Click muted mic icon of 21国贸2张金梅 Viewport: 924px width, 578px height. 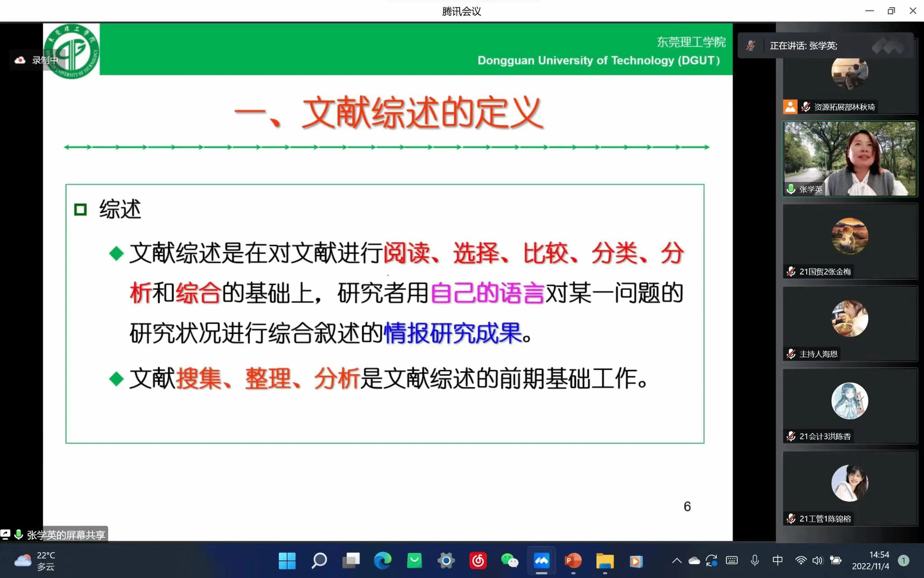(791, 271)
